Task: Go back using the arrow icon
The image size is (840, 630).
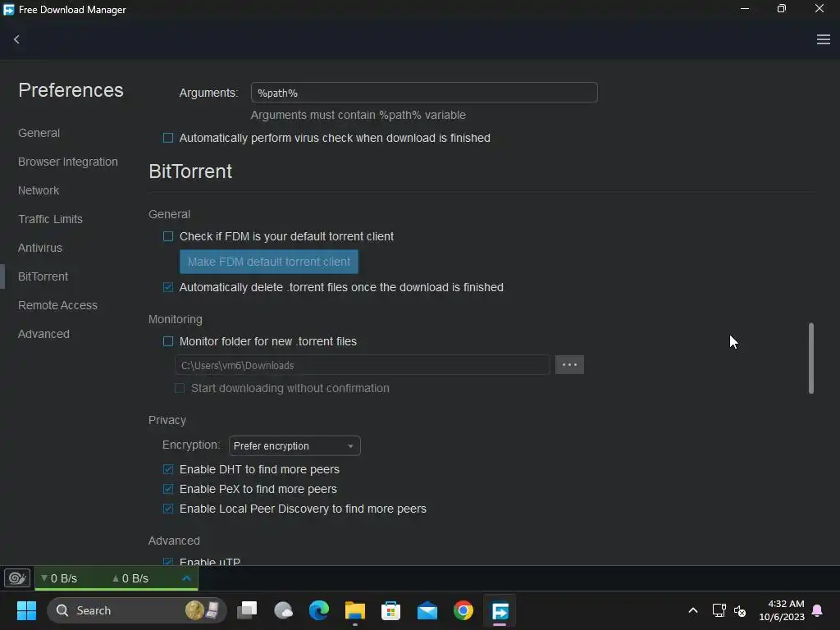Action: [16, 39]
